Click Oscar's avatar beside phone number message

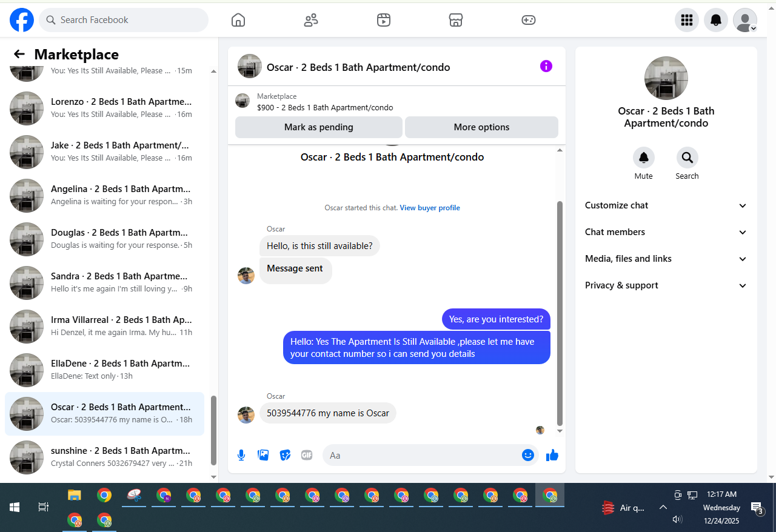point(246,415)
